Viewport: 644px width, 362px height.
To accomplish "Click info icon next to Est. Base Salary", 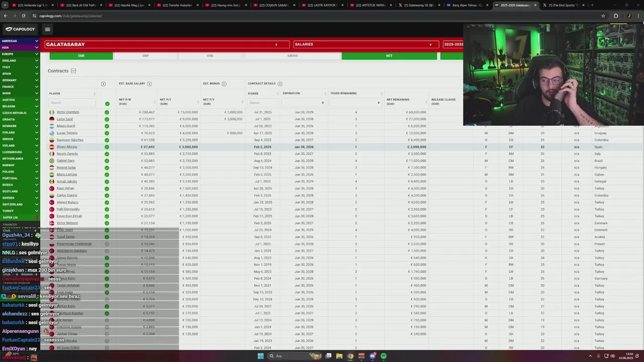I will coord(149,83).
